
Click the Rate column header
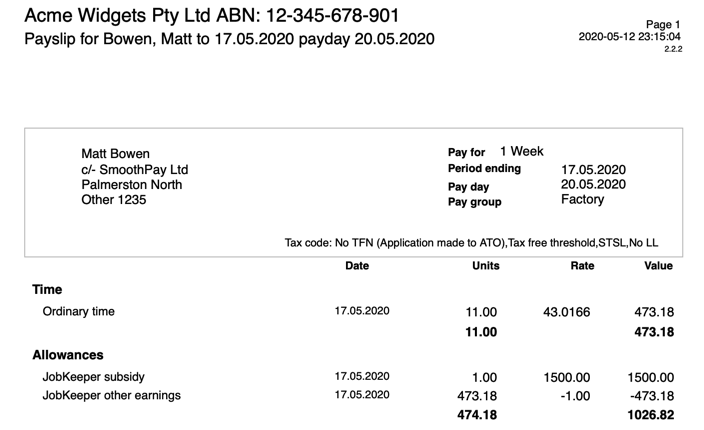point(581,266)
